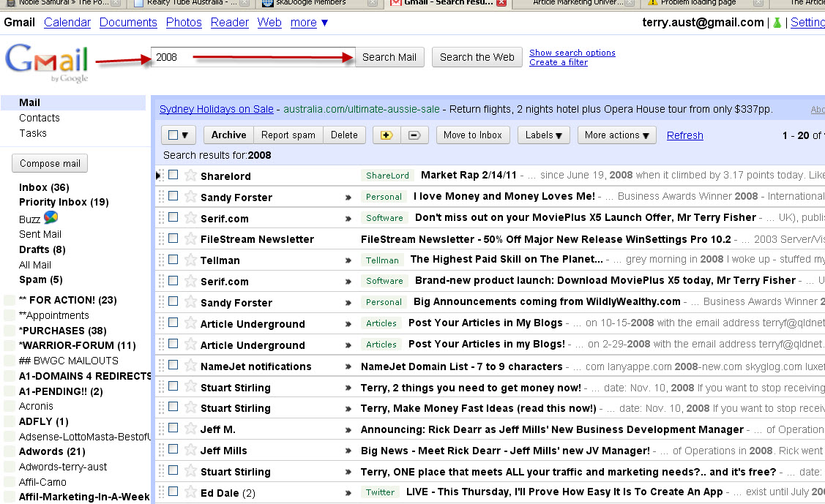Open the Labels dropdown
Image resolution: width=825 pixels, height=504 pixels.
click(x=543, y=135)
